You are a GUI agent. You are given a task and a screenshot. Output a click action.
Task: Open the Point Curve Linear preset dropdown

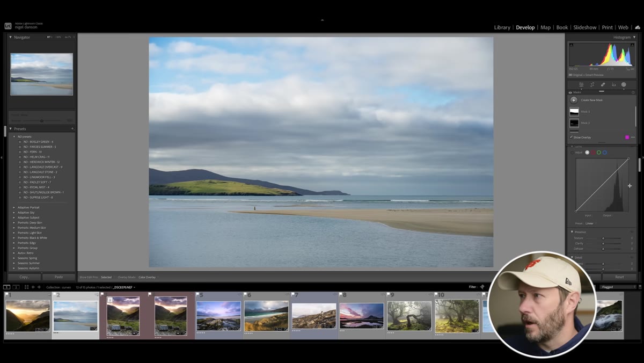pos(590,223)
